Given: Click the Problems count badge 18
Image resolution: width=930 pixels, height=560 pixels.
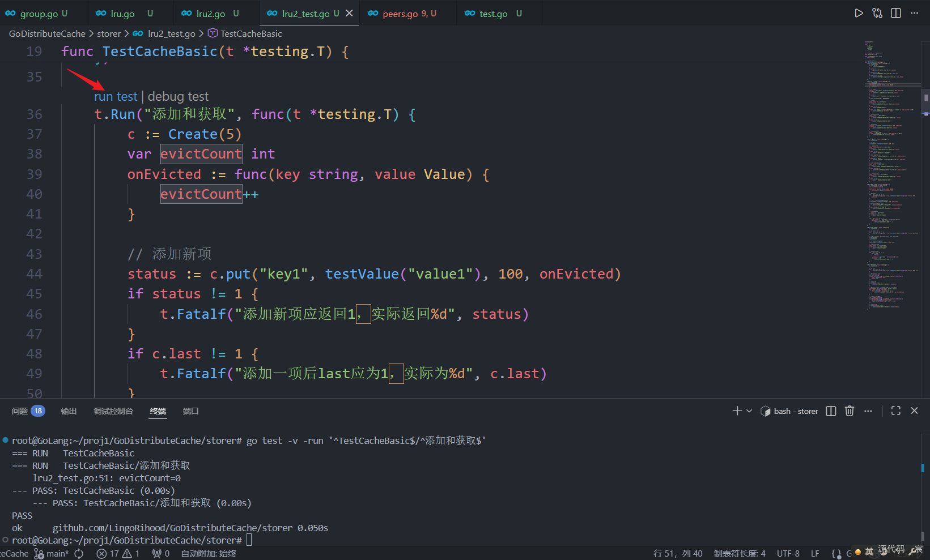Looking at the screenshot, I should [38, 411].
